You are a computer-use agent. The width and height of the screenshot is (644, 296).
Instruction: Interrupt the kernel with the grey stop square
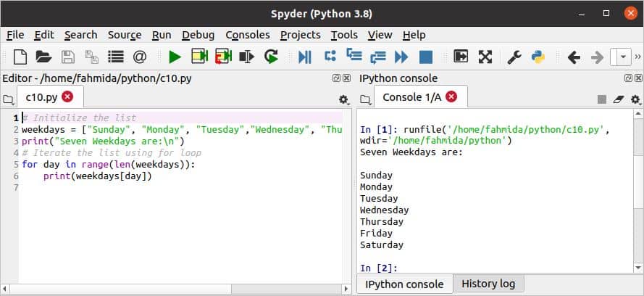[602, 99]
